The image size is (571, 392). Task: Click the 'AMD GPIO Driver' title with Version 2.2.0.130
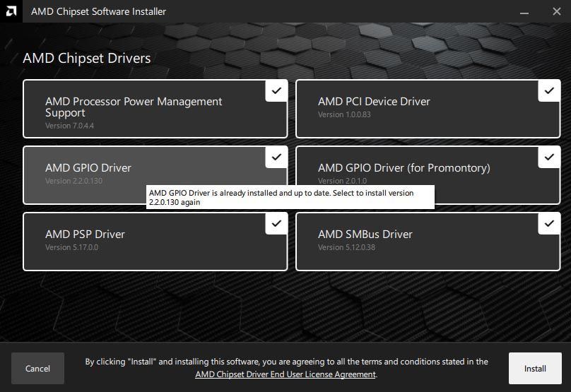coord(88,168)
